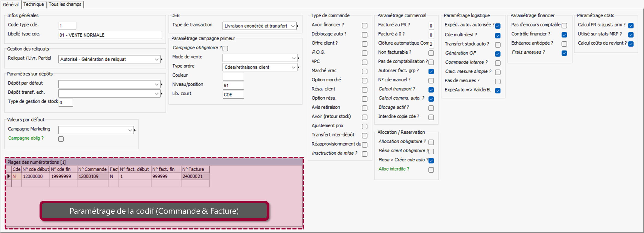Switch to the Technique tab
Screen dimensions: 644x233
[x=34, y=4]
